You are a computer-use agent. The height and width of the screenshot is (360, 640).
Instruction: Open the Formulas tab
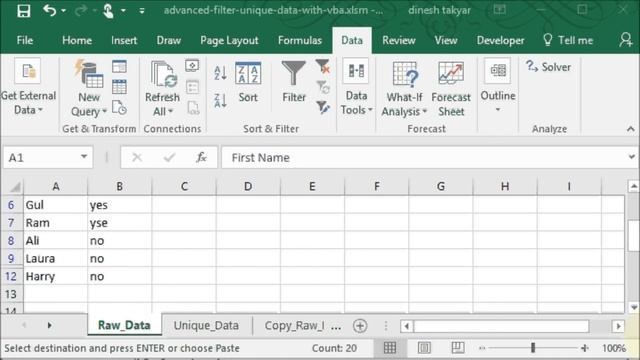[300, 40]
